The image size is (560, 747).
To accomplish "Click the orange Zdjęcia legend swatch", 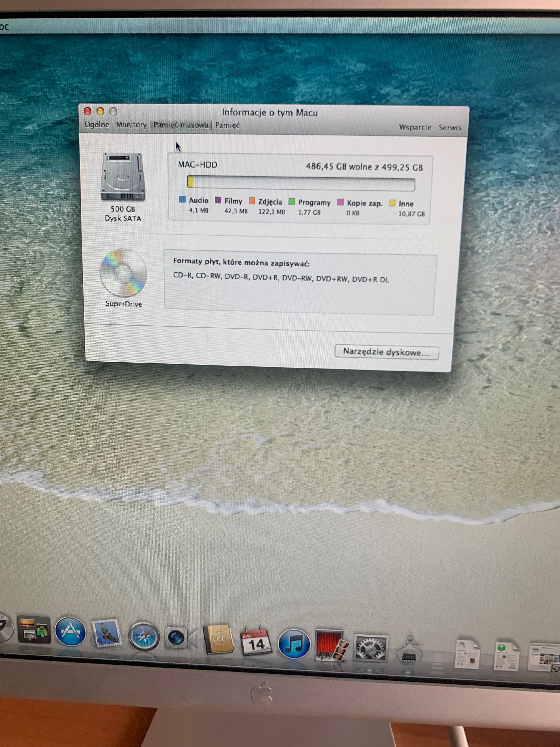I will 252,201.
